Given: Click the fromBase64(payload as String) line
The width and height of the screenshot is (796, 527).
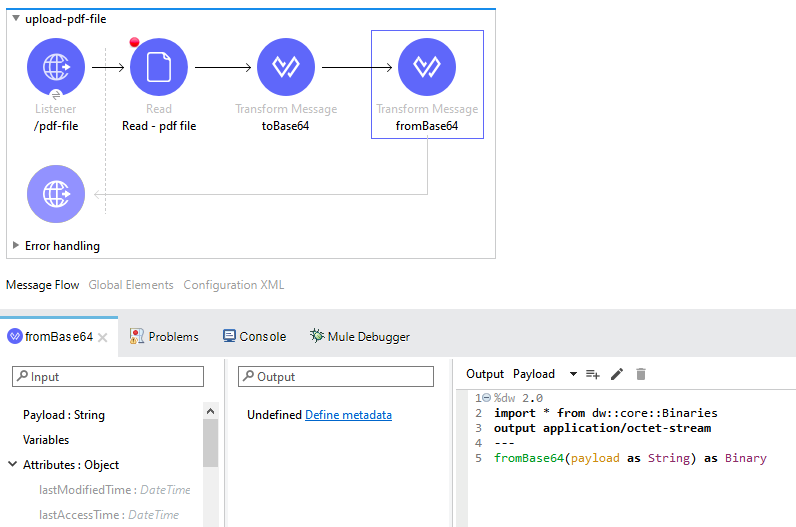Looking at the screenshot, I should pos(630,458).
